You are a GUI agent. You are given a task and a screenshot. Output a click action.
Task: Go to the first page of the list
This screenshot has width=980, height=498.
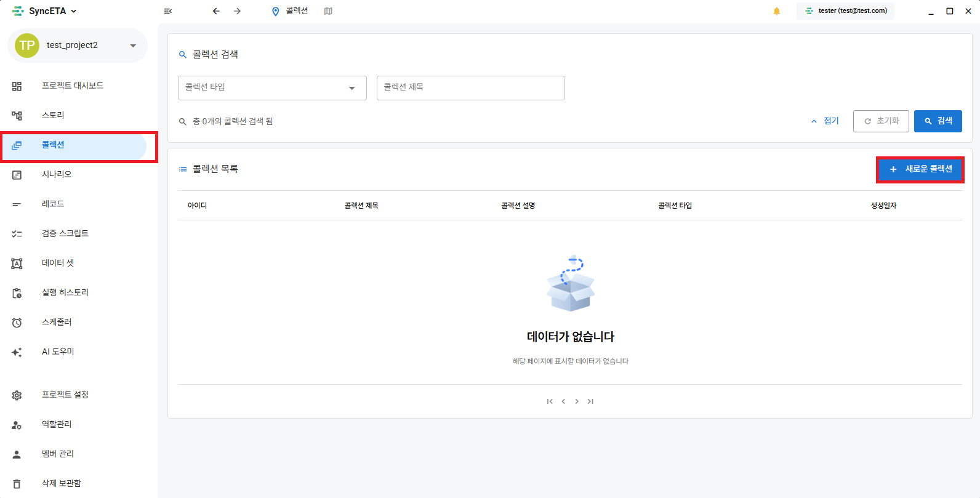pos(550,401)
